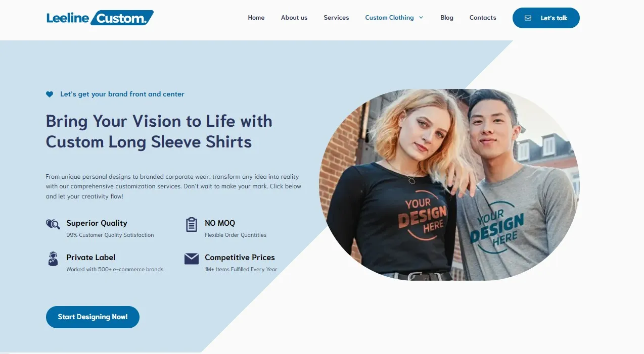Click the Superior Quality magnifier-heart icon

[53, 224]
